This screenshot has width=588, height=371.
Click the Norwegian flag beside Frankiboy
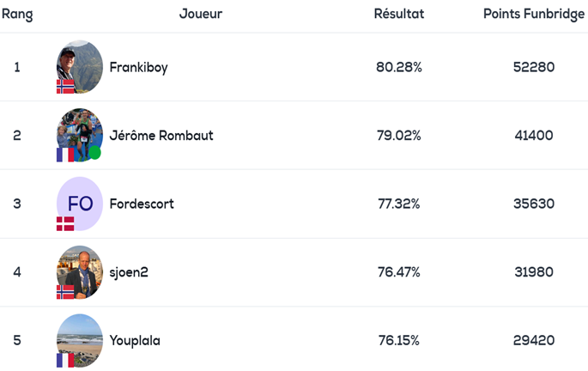(x=65, y=86)
